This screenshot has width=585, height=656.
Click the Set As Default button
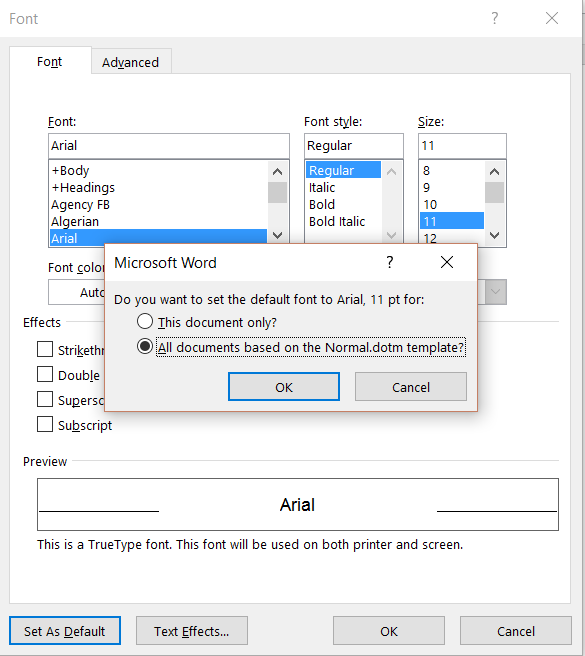point(65,630)
